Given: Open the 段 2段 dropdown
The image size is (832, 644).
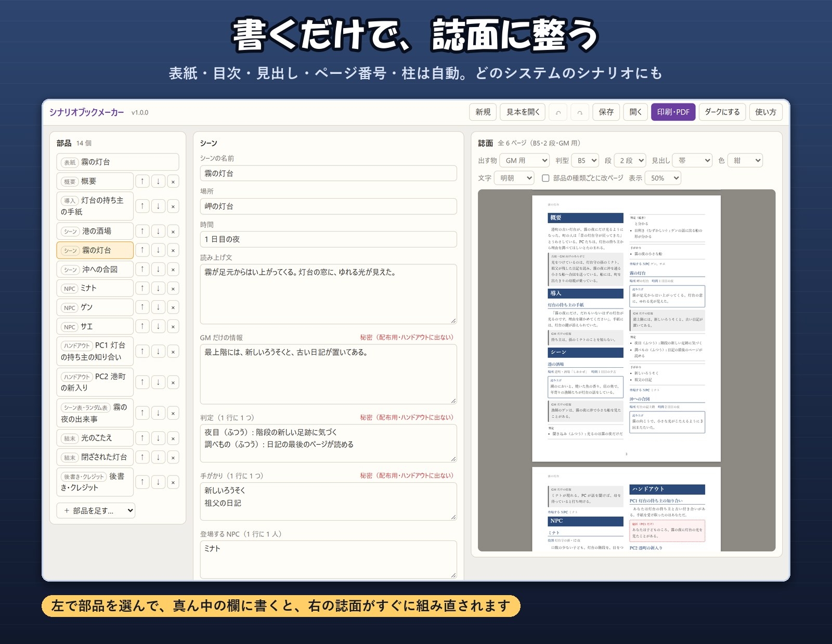Looking at the screenshot, I should (630, 161).
